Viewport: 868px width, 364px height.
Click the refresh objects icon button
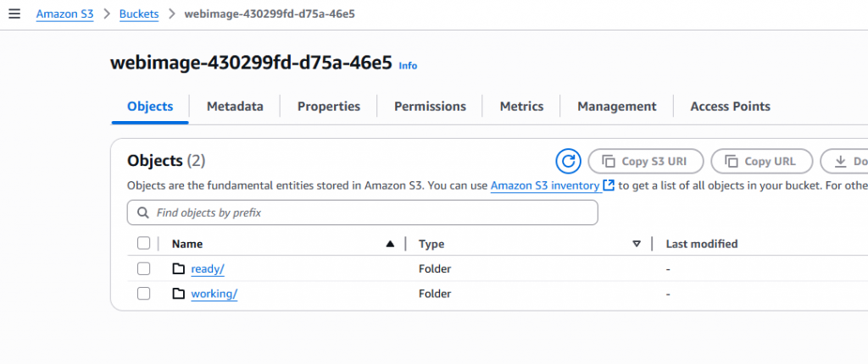[568, 161]
